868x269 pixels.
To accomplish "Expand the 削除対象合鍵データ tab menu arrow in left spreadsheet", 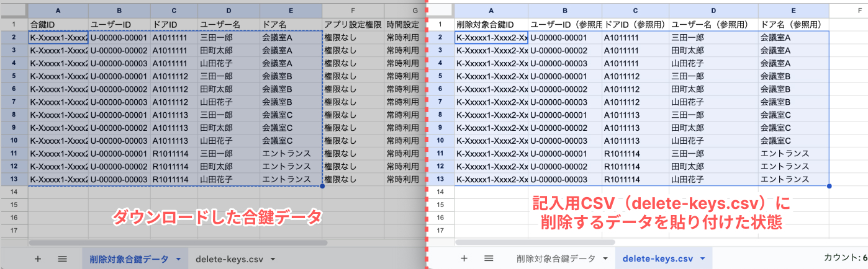I will coord(178,258).
